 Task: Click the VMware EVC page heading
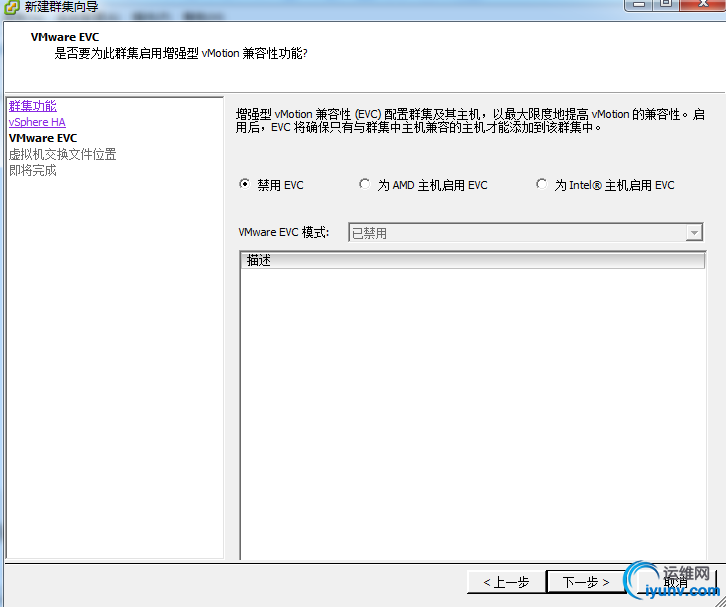point(65,37)
